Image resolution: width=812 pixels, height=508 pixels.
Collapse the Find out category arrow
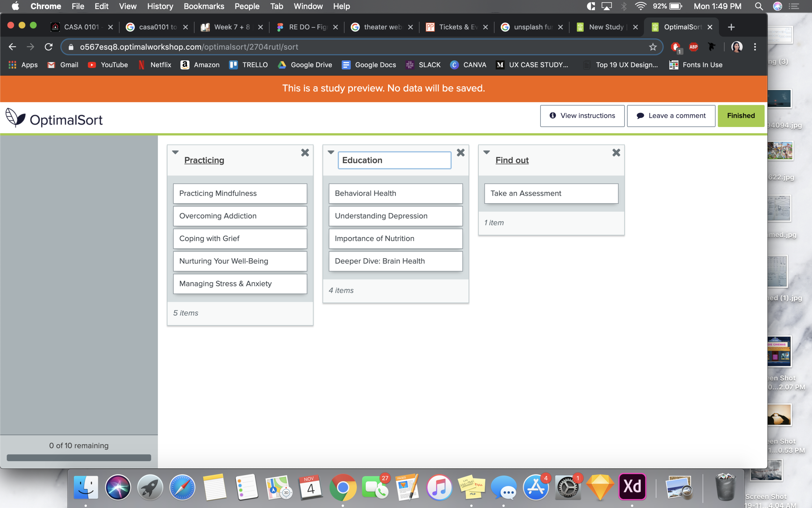tap(487, 152)
